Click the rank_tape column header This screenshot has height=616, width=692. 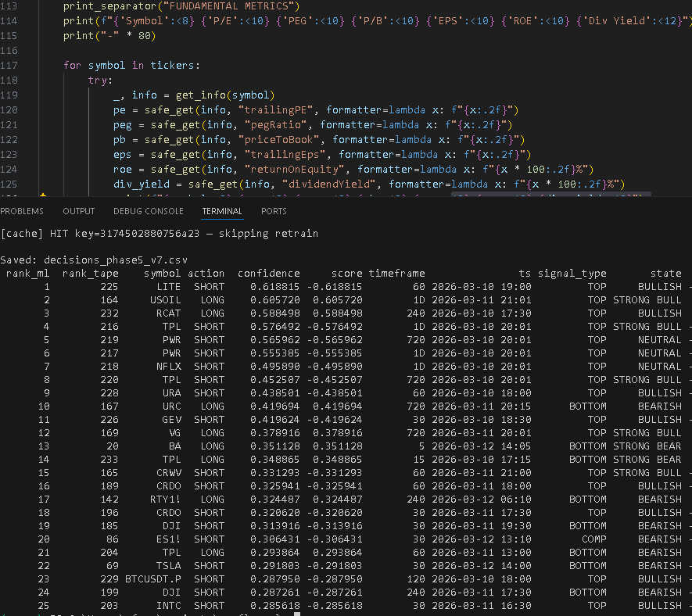tap(91, 274)
